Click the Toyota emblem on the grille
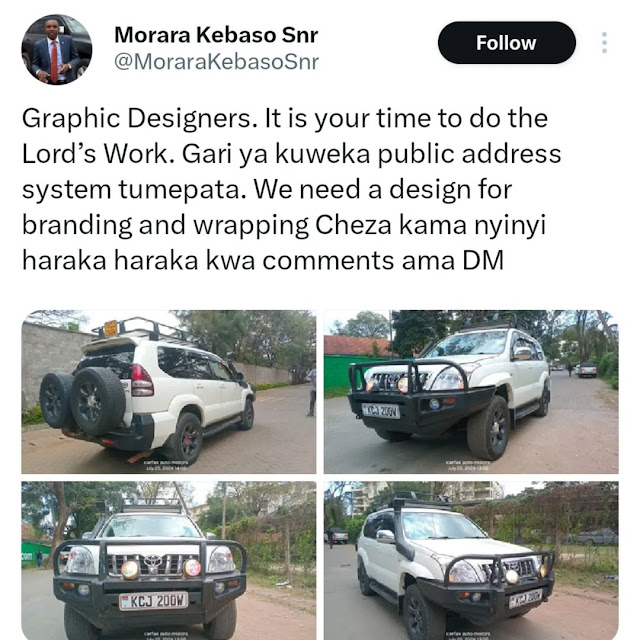This screenshot has height=640, width=640. point(153,562)
